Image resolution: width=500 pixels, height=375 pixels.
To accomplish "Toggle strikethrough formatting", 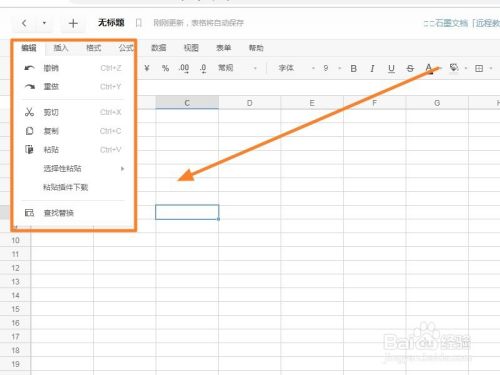I will (x=410, y=69).
